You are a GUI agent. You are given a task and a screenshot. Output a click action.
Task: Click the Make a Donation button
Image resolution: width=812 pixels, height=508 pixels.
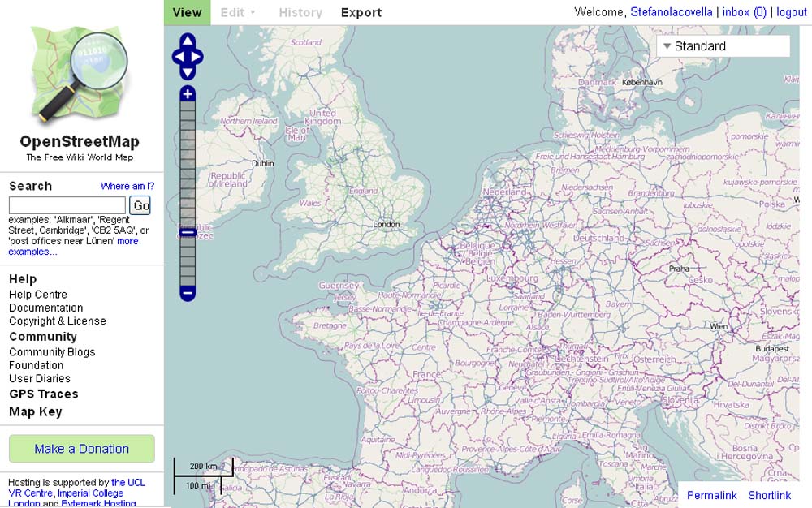point(82,449)
